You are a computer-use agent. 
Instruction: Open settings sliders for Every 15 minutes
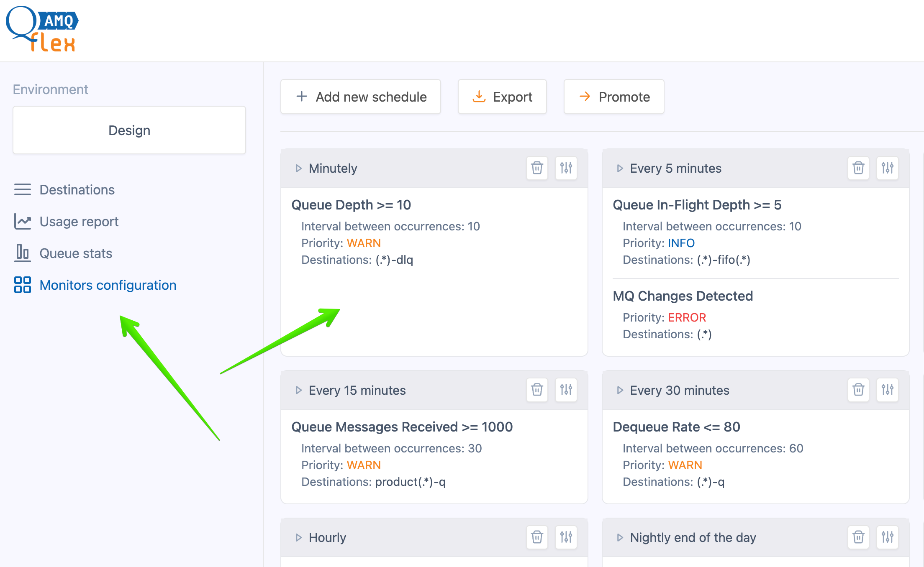[566, 390]
